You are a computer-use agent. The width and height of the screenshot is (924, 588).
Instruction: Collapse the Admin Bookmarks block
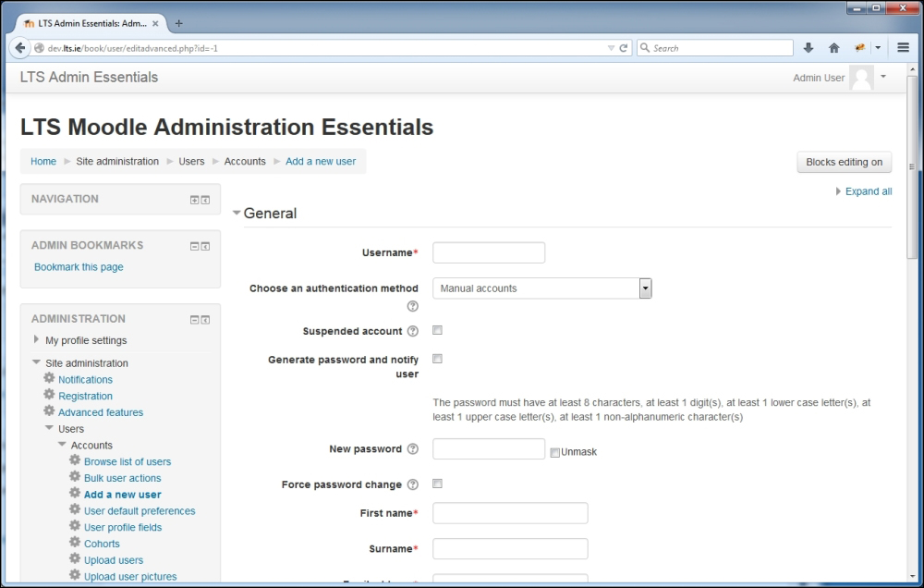pyautogui.click(x=192, y=246)
